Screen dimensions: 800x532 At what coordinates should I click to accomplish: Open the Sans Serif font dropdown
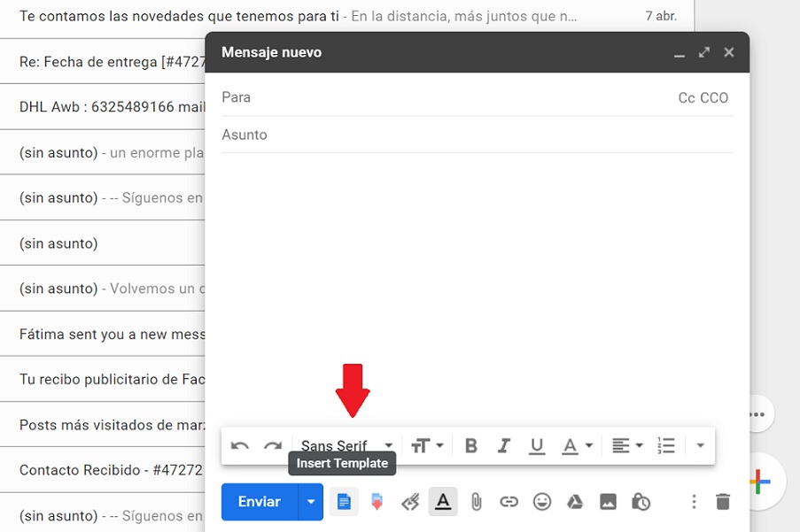pyautogui.click(x=346, y=446)
